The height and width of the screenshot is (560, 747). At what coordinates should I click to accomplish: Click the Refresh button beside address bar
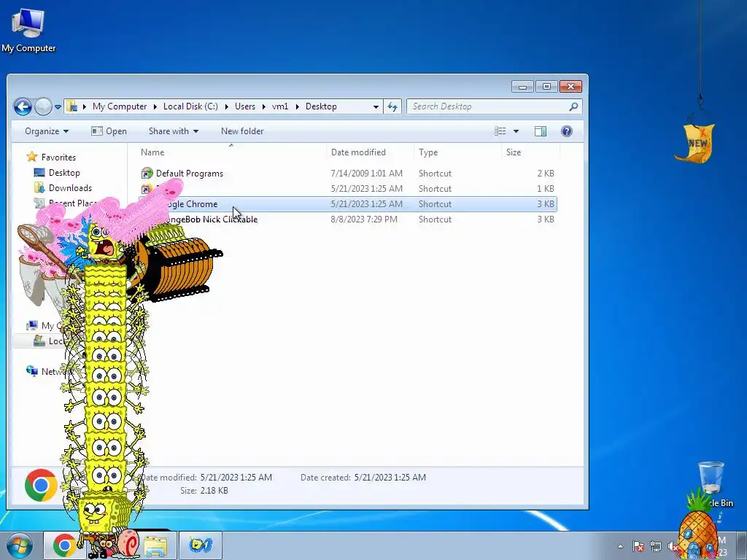(x=392, y=106)
